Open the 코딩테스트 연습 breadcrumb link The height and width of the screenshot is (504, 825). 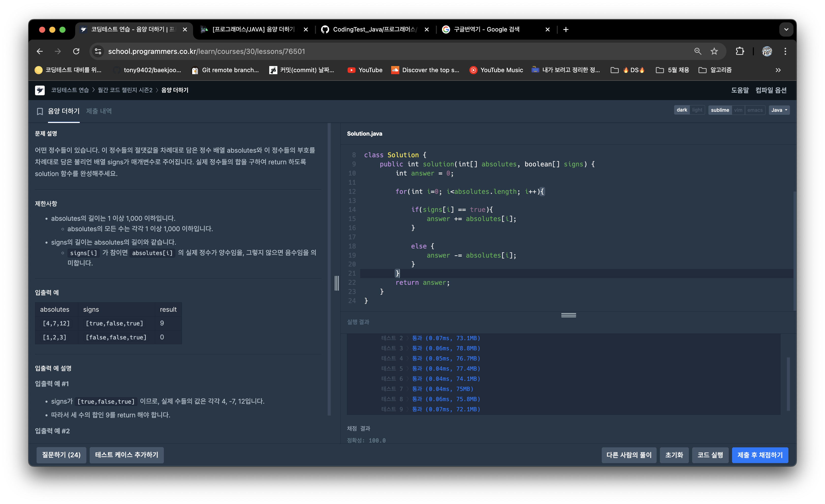click(x=70, y=90)
